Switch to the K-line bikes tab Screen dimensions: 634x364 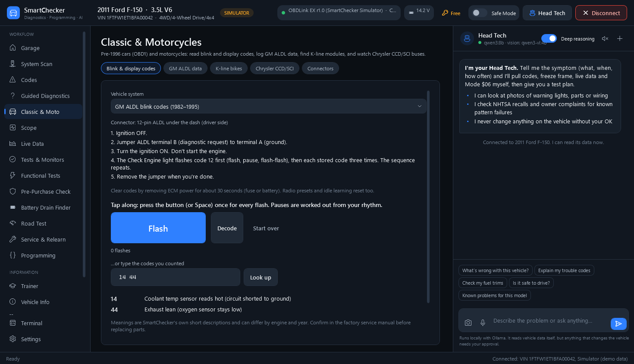tap(229, 69)
